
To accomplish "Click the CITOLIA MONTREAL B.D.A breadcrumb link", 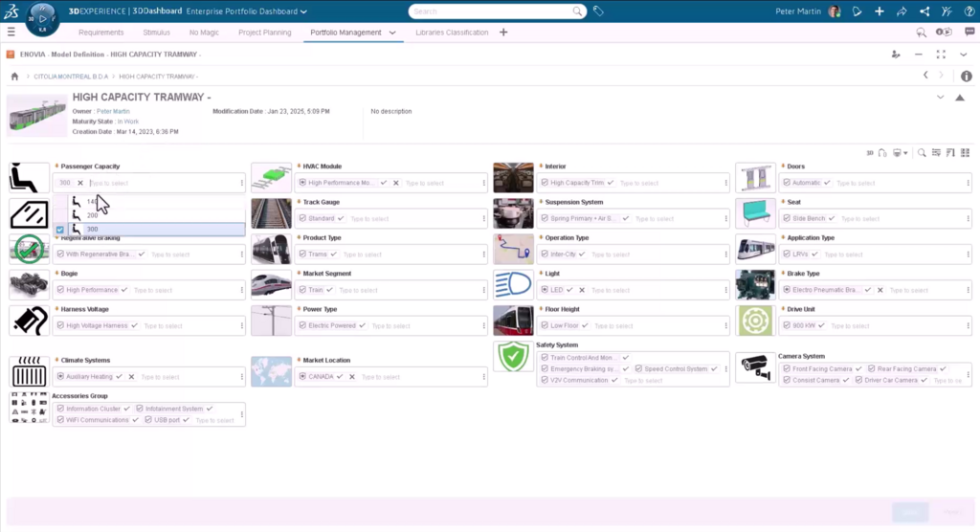I will [69, 76].
